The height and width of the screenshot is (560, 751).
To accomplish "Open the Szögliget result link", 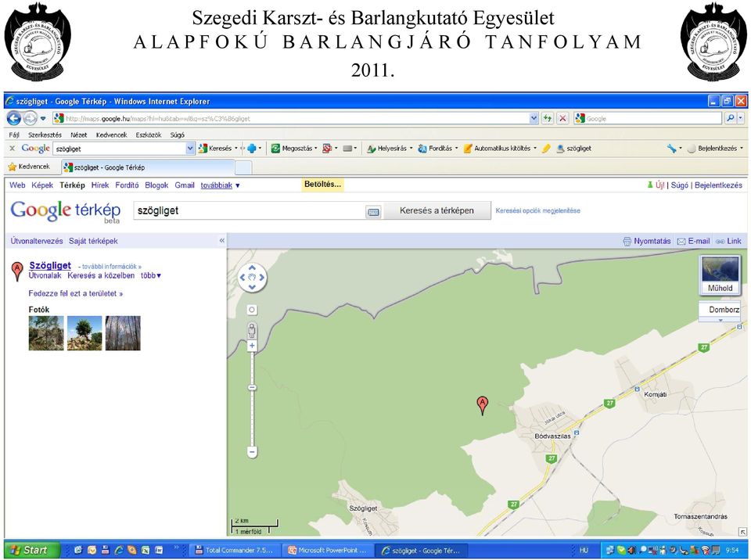I will (50, 265).
